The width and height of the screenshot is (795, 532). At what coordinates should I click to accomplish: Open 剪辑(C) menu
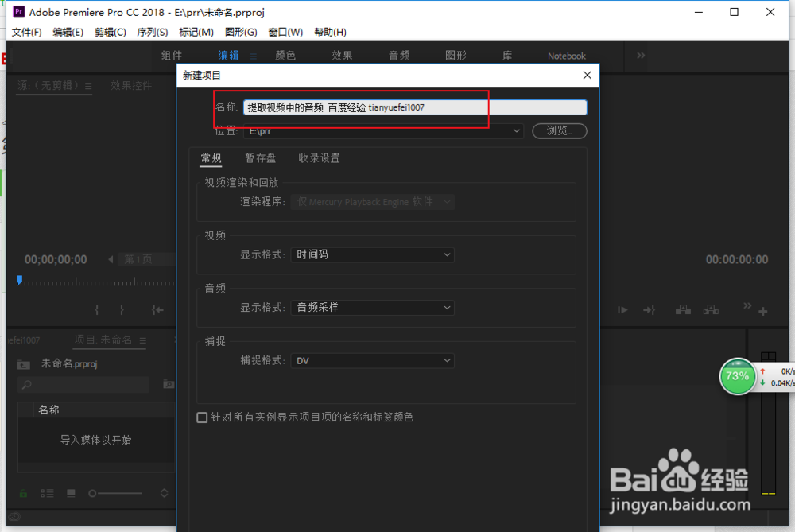click(x=110, y=32)
